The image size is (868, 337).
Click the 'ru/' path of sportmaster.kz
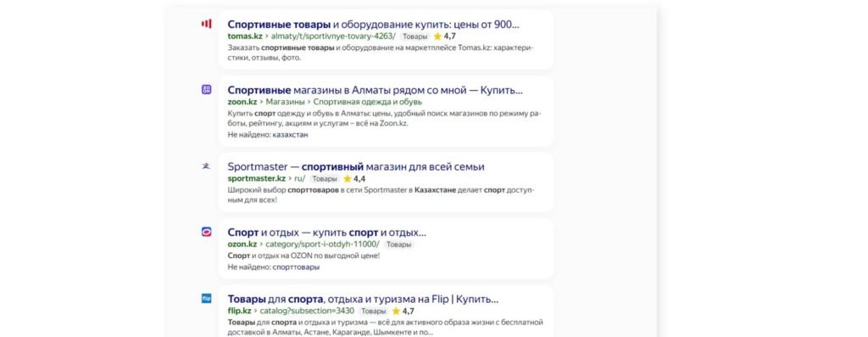[299, 178]
